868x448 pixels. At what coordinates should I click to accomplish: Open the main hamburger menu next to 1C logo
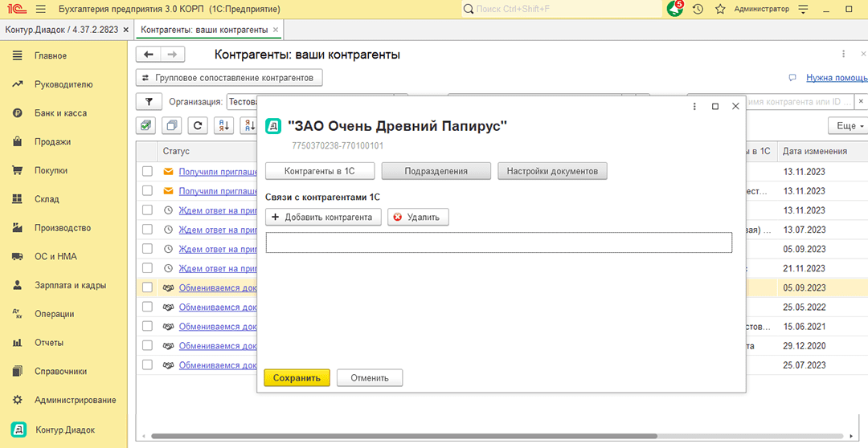coord(40,10)
